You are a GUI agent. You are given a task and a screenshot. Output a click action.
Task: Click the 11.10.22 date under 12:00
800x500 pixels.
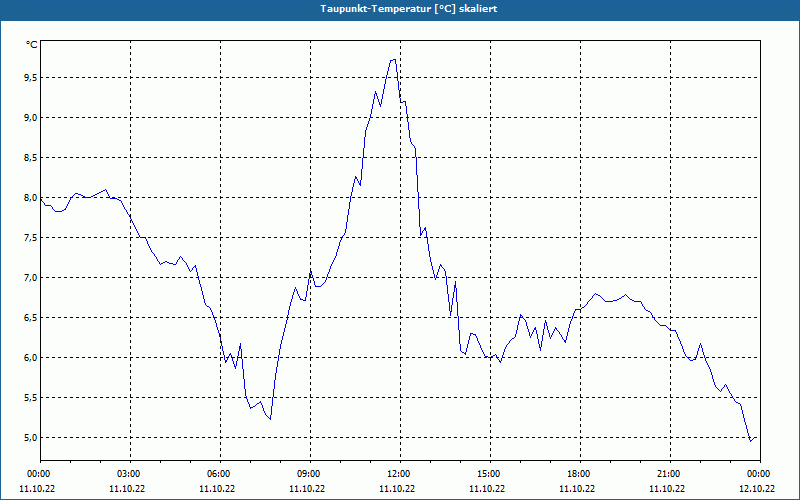[397, 488]
